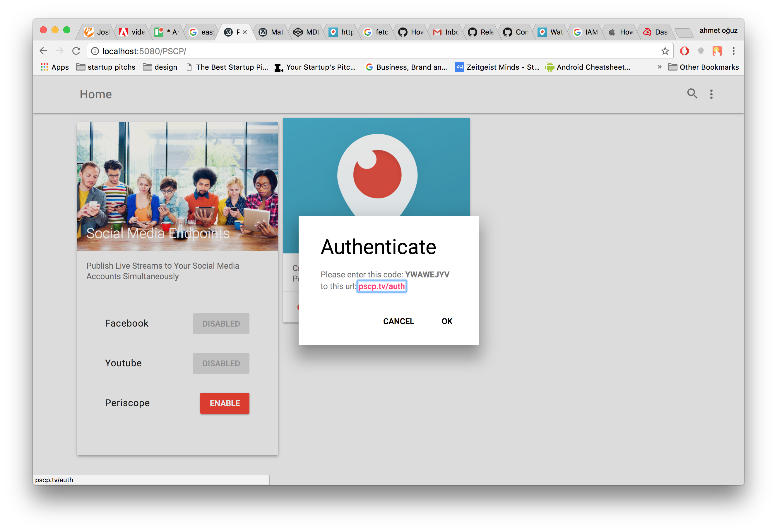Viewport: 777px width, 532px height.
Task: Open Android Cheatsheet bookmark
Action: tap(587, 67)
